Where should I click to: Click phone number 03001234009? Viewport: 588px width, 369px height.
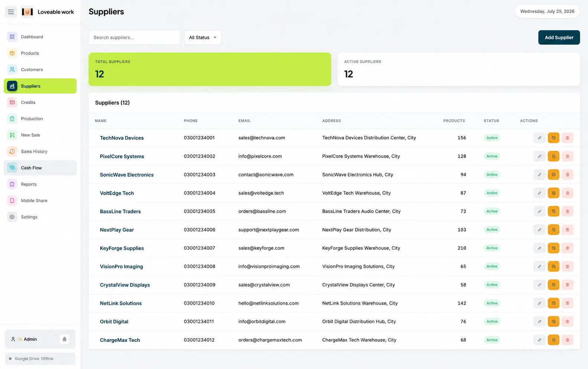[x=199, y=285]
